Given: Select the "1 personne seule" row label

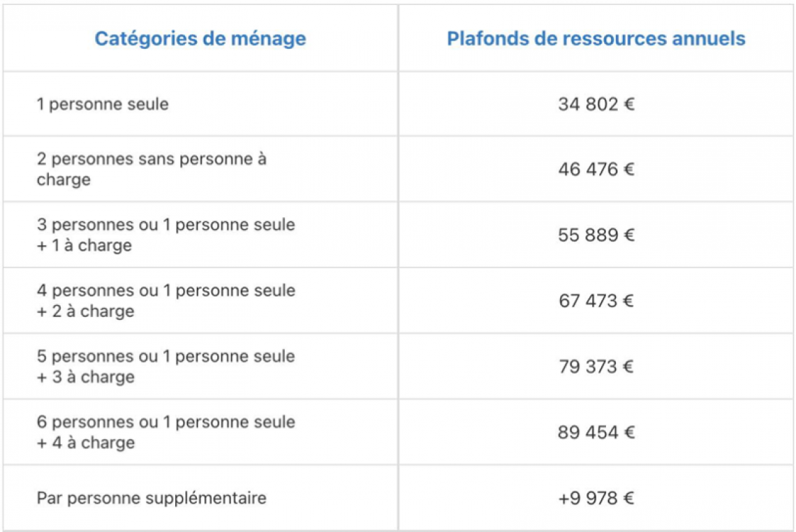Looking at the screenshot, I should 103,105.
